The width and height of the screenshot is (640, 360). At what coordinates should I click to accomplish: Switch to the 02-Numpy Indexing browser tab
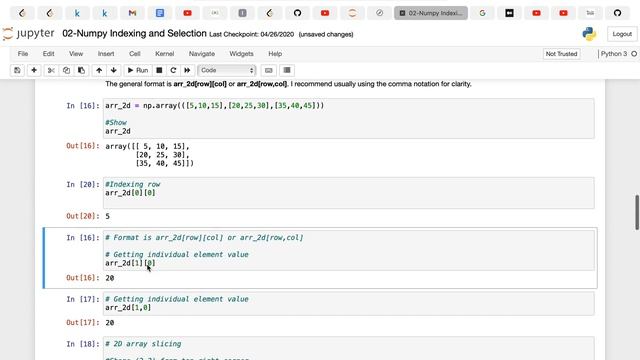click(431, 13)
